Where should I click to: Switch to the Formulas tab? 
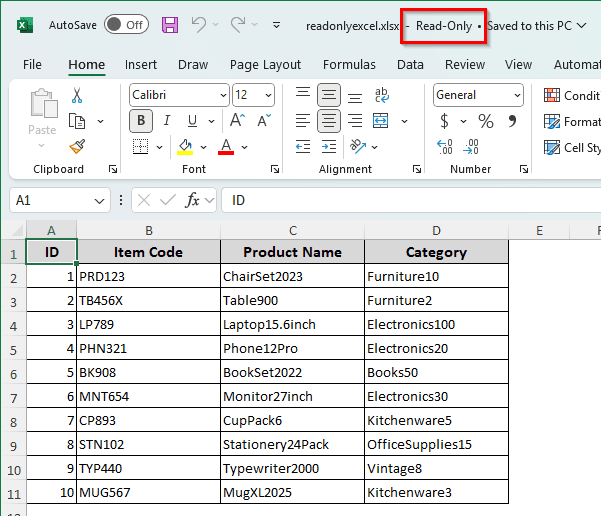click(x=349, y=65)
